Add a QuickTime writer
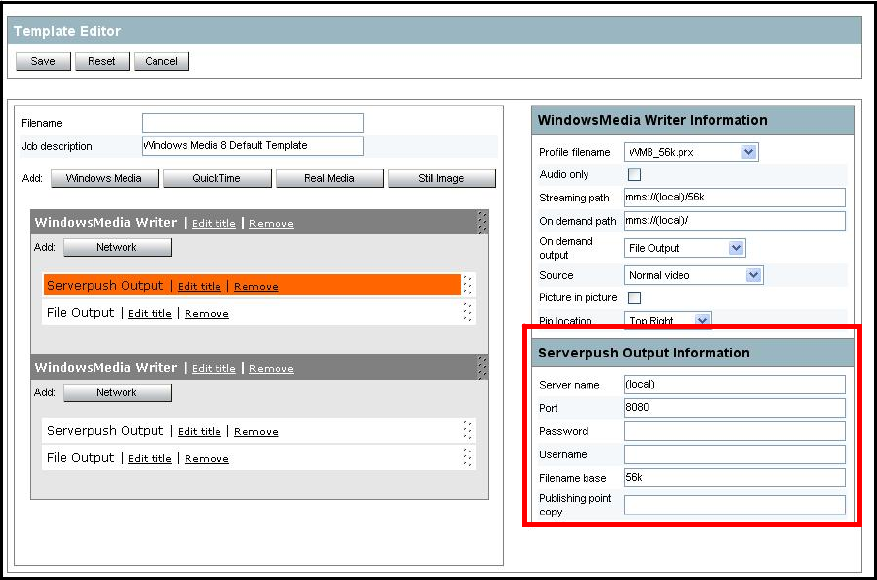The width and height of the screenshot is (877, 580). [217, 179]
